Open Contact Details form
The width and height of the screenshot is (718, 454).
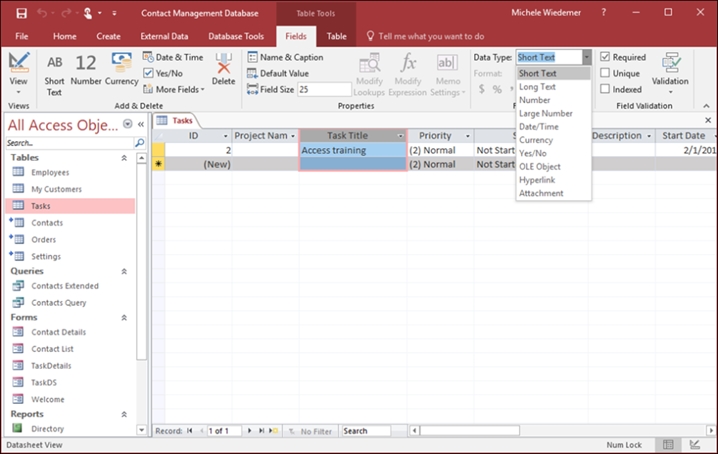[58, 332]
